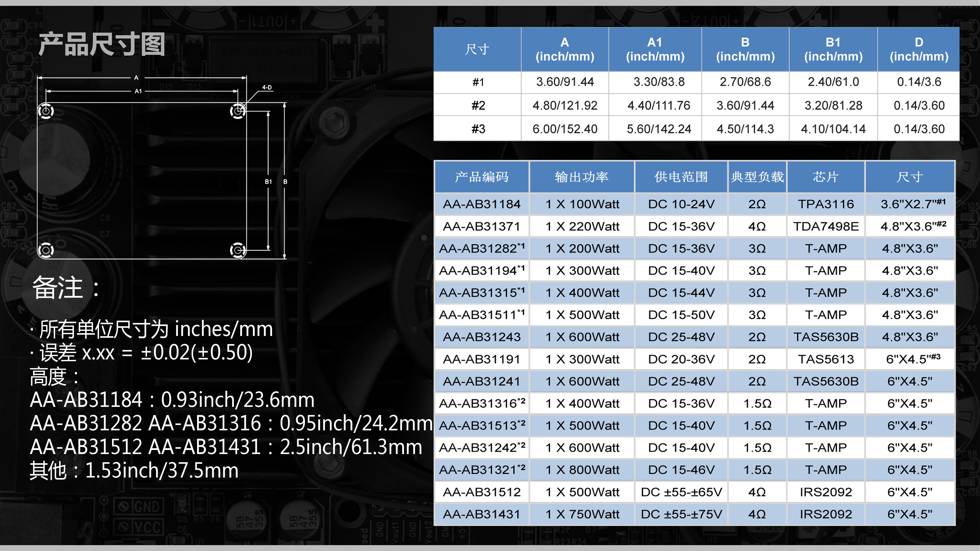980x551 pixels.
Task: Click the AA-AB31184 product code cell
Action: click(x=481, y=204)
